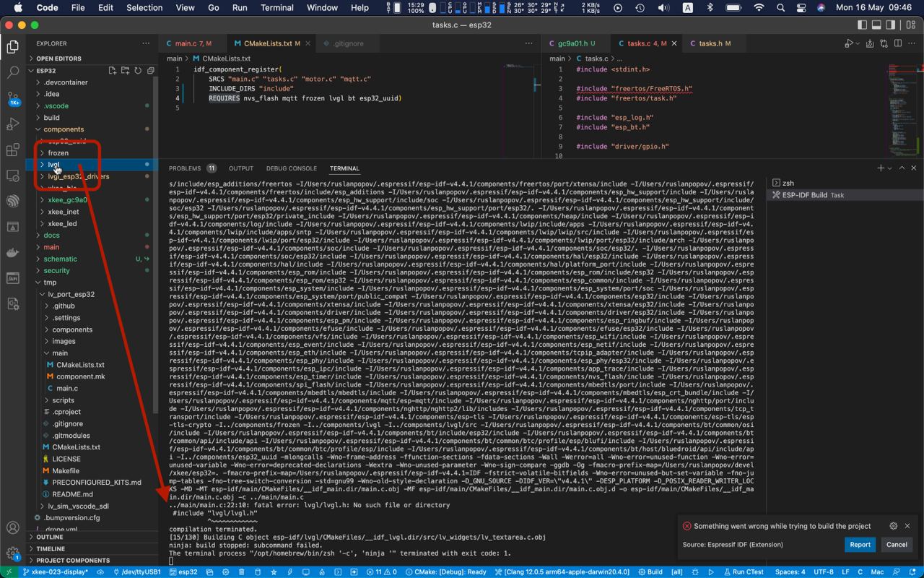924x578 pixels.
Task: Switch to the gc9a01.h editor tab
Action: click(576, 43)
